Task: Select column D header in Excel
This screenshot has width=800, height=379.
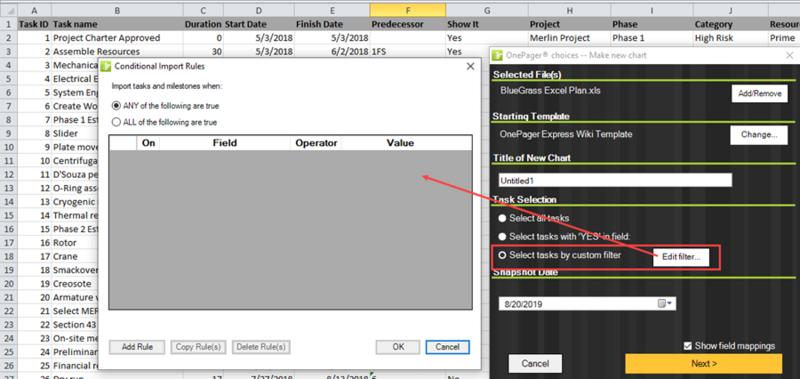Action: pos(259,10)
